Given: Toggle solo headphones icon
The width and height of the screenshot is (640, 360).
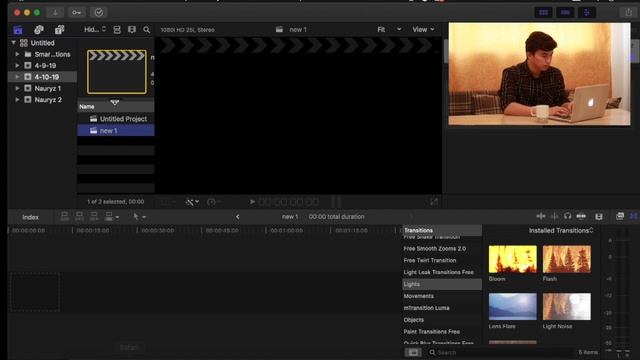Looking at the screenshot, I should click(x=567, y=216).
